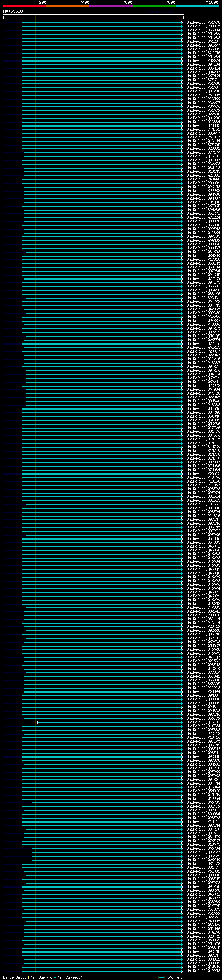Select hit UniRef100_P30073
This screenshot has width=222, height=980.
tap(203, 164)
